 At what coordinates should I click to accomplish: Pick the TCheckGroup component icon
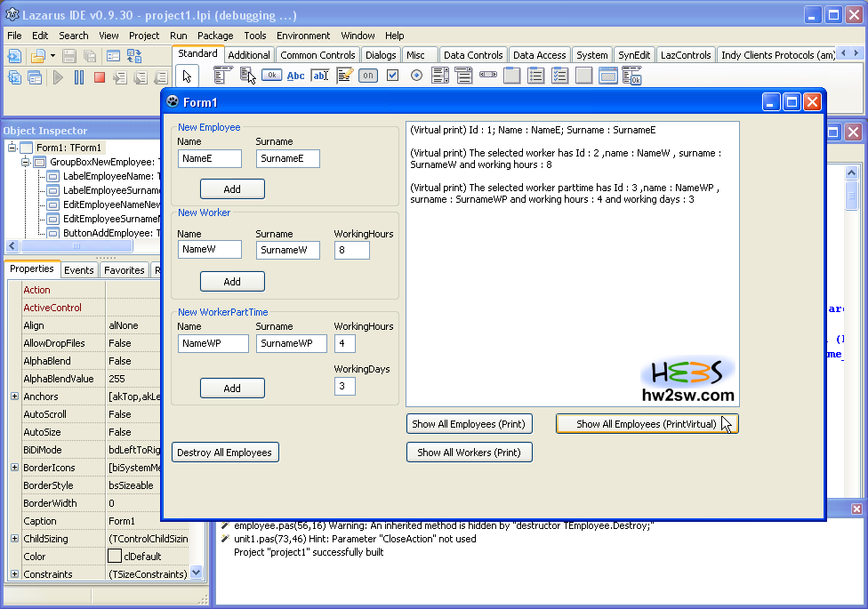click(x=559, y=76)
